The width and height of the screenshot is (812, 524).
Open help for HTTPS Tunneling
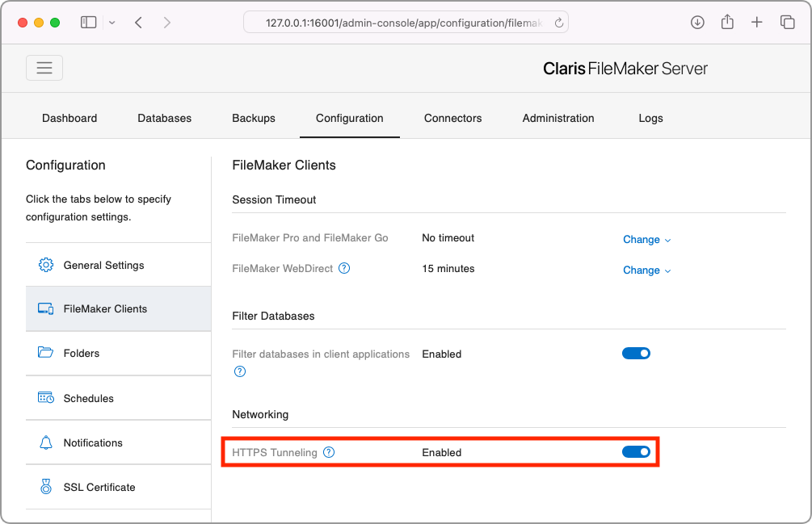point(329,453)
